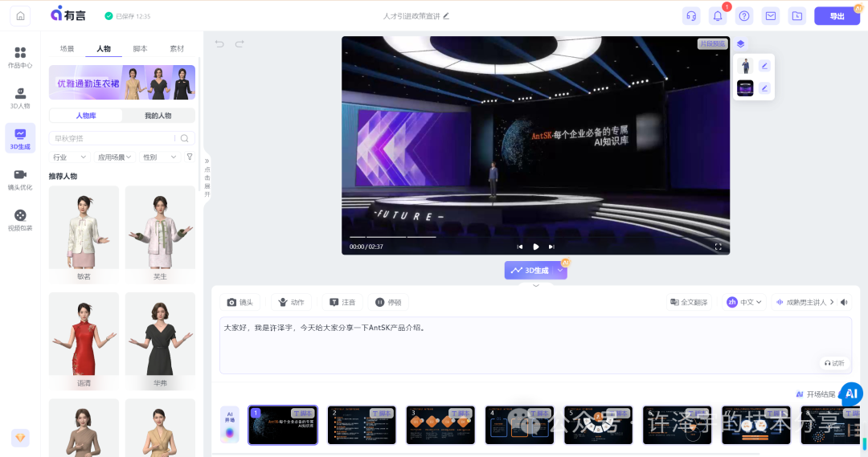Viewport: 868px width, 457px height.
Task: Switch to 我的人物 toggle
Action: [x=158, y=116]
